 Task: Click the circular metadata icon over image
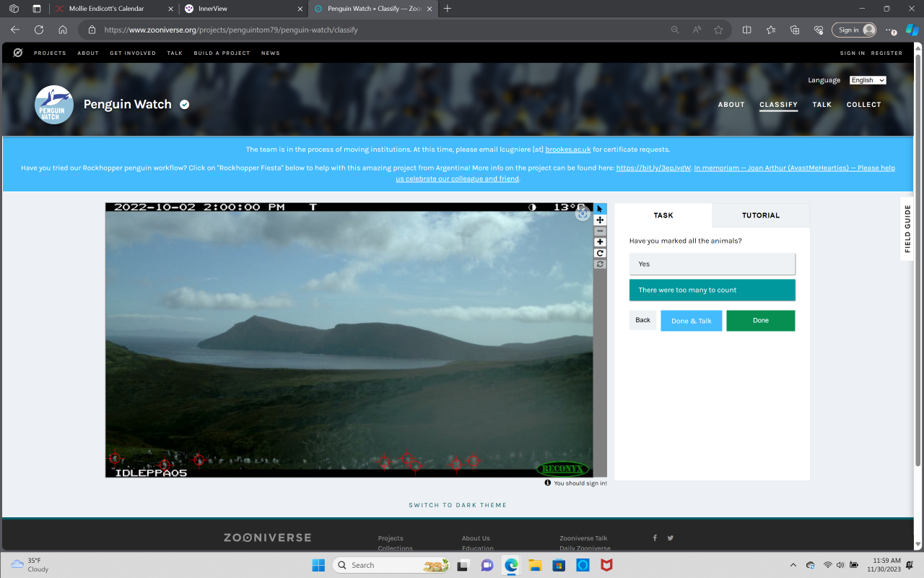583,214
